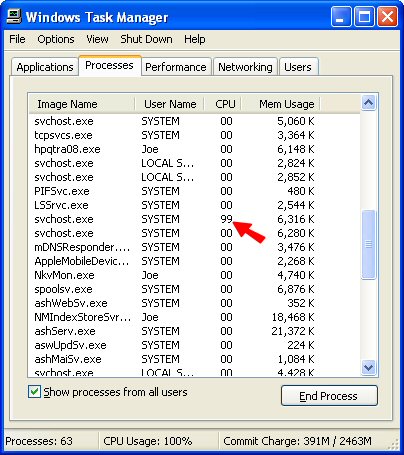Click the End Process button
Viewport: 404px width, 455px height.
coord(329,396)
